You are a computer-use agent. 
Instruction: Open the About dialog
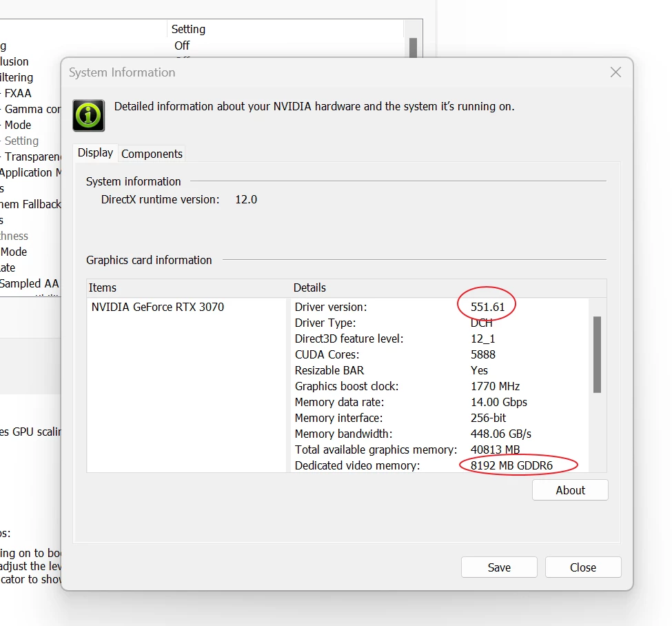point(570,490)
